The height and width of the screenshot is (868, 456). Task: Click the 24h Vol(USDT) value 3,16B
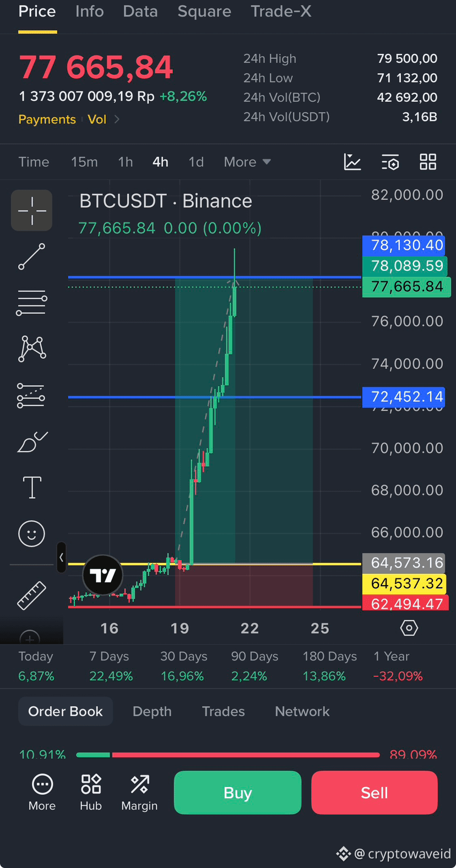click(420, 117)
